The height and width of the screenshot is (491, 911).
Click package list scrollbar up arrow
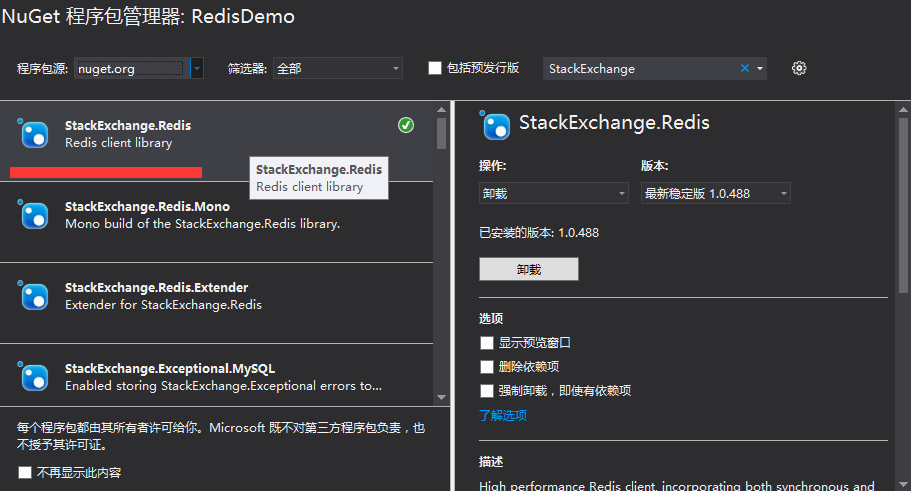tap(442, 109)
